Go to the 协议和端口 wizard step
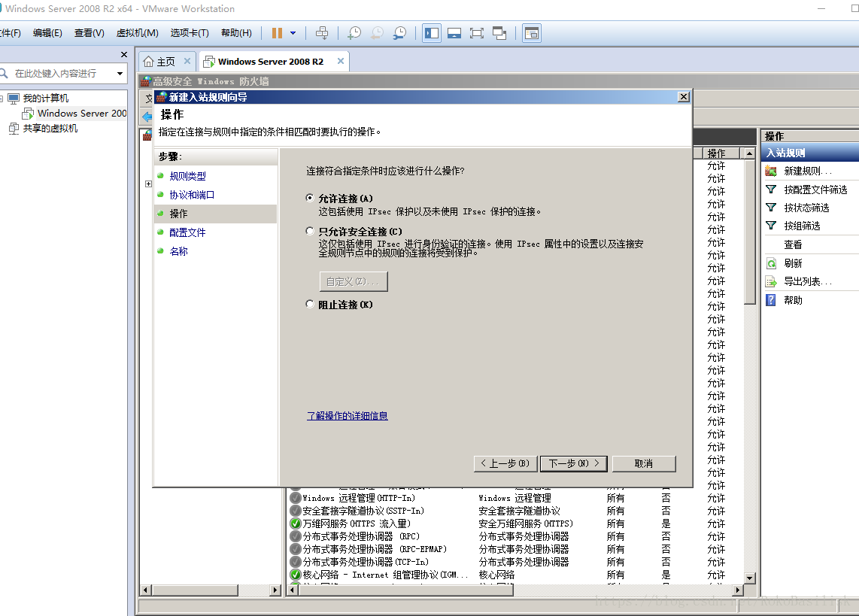 [192, 195]
